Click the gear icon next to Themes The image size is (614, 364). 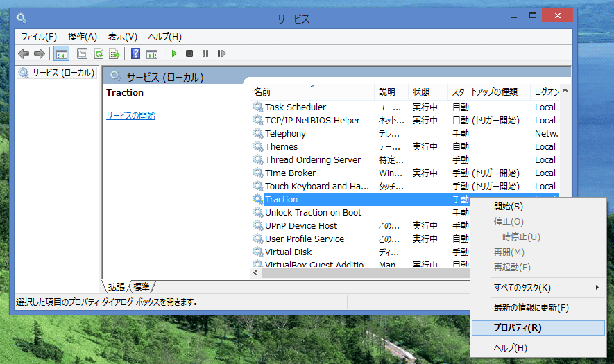257,146
